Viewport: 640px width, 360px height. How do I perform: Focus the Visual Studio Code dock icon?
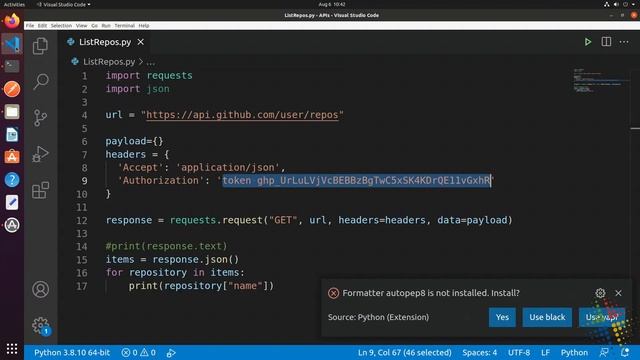(12, 43)
